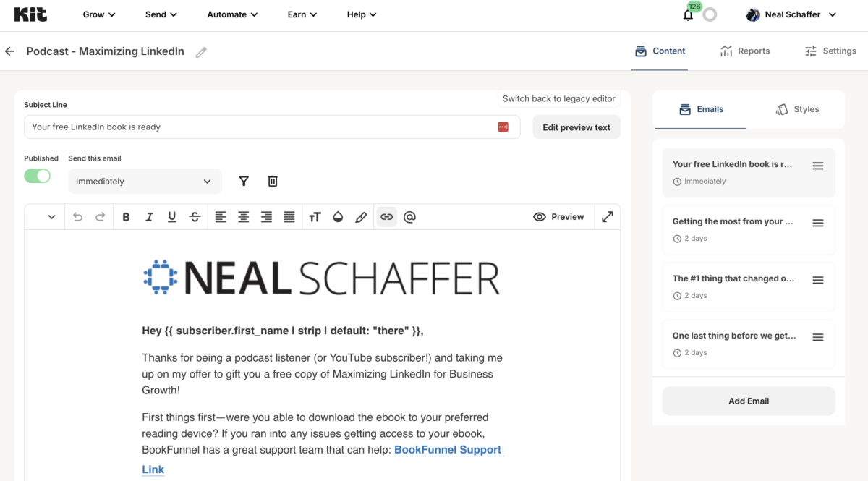
Task: Go back with the left arrow
Action: 9,51
